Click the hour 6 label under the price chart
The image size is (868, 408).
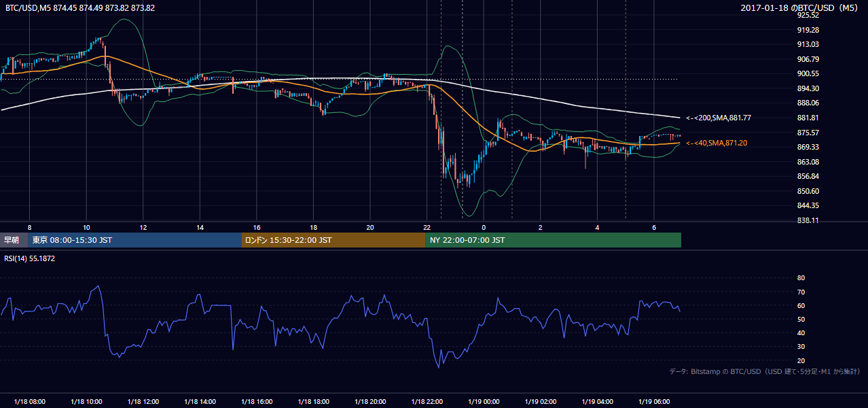pyautogui.click(x=653, y=226)
